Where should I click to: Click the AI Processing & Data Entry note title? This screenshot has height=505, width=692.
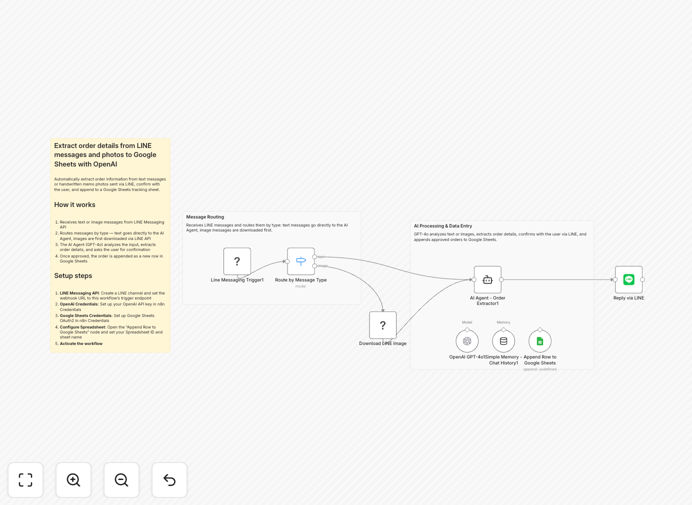point(443,226)
